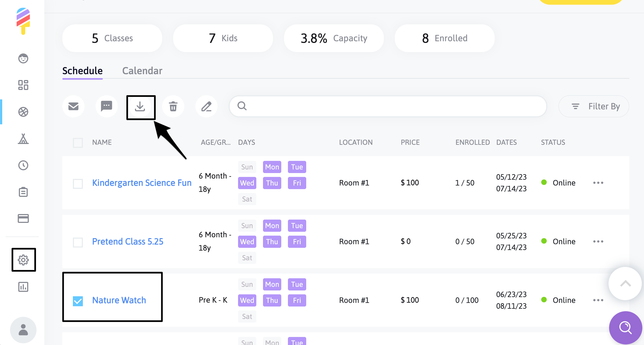
Task: Switch to the Schedule tab
Action: click(x=82, y=71)
